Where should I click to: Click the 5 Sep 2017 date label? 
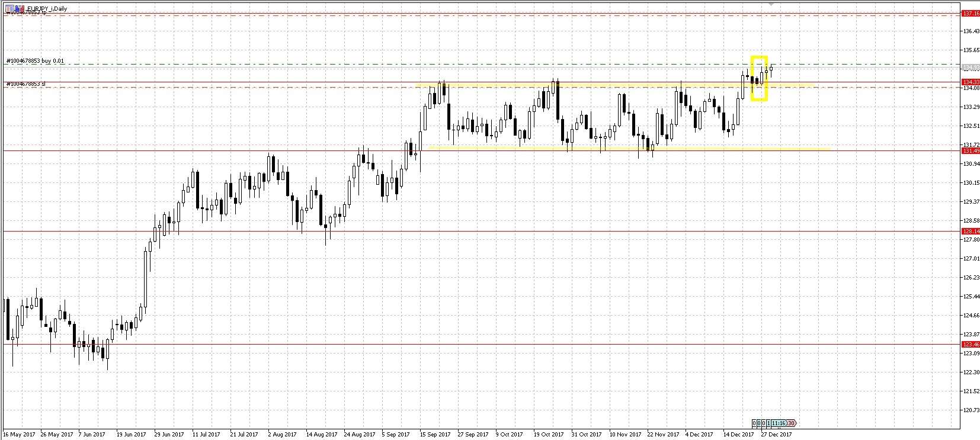click(396, 435)
